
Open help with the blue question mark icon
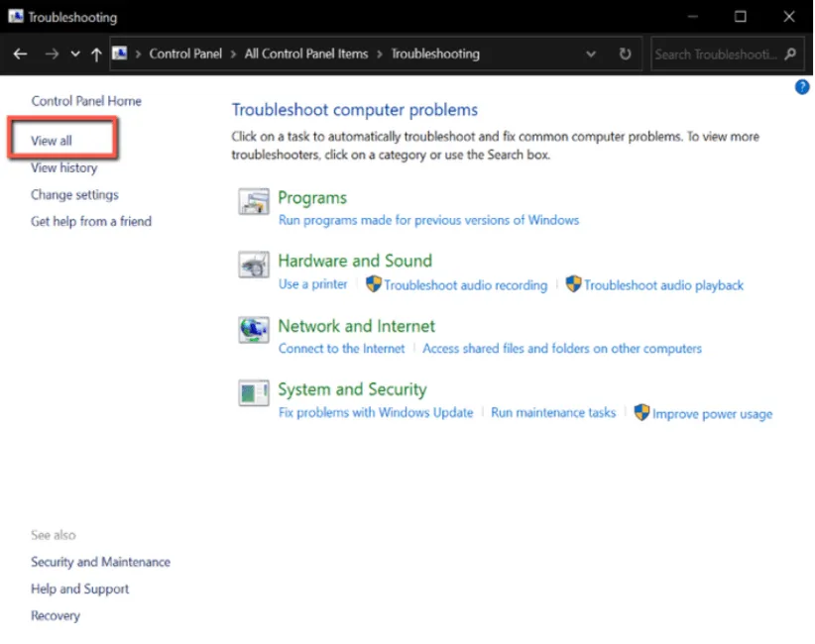802,87
